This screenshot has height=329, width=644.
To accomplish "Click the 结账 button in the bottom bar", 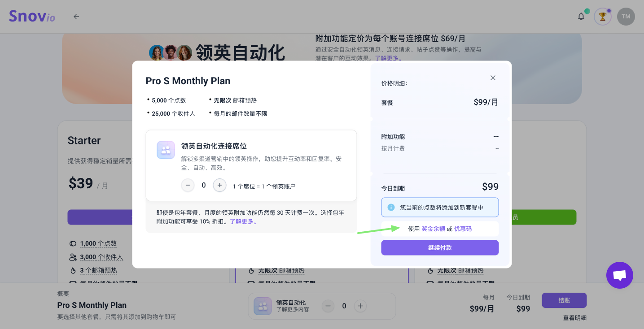I will pyautogui.click(x=564, y=300).
